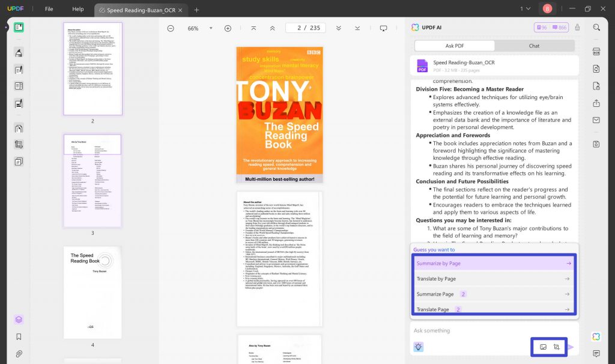Screen dimensions: 615x364
Task: Click the OCR icon in right sidebar
Action: 596,52
